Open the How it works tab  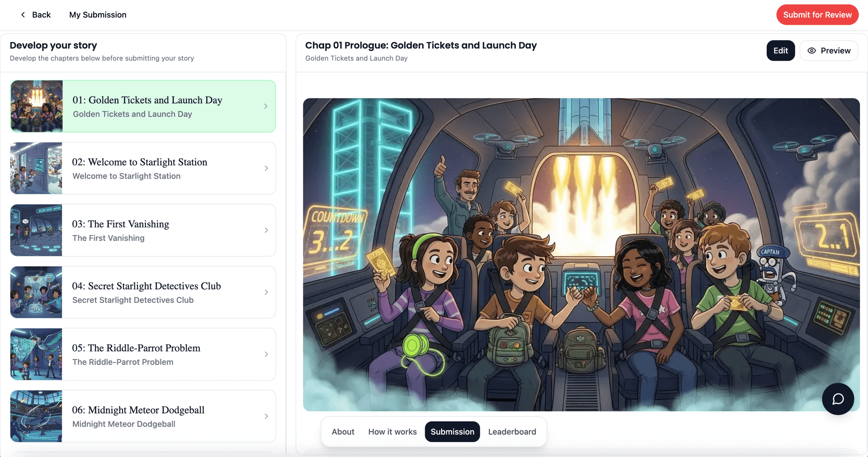(392, 432)
